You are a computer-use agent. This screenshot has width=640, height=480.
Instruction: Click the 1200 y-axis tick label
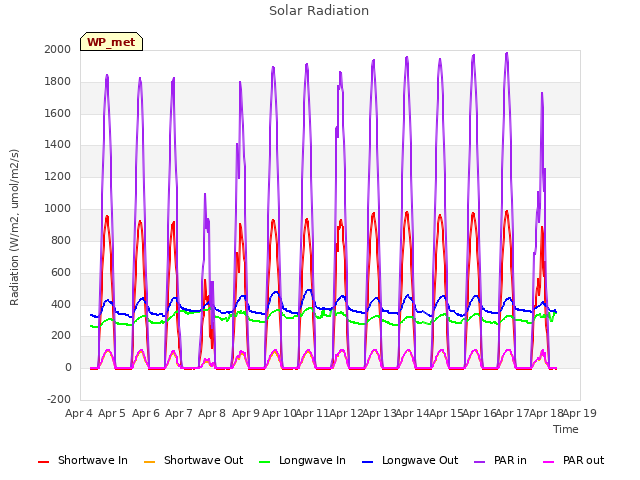(x=58, y=177)
